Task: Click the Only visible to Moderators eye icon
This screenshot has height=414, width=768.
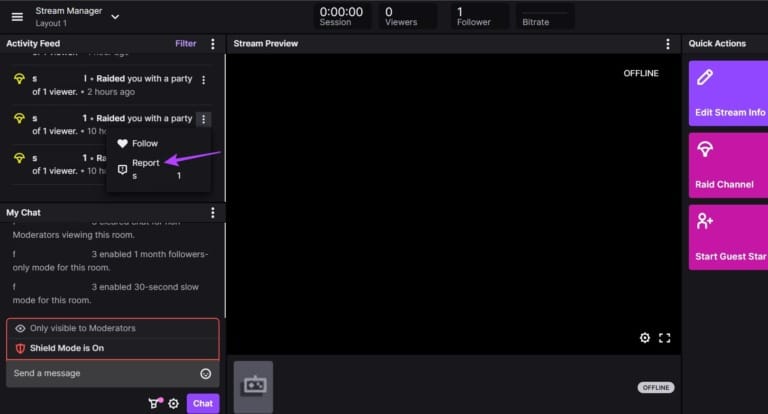Action: 20,328
